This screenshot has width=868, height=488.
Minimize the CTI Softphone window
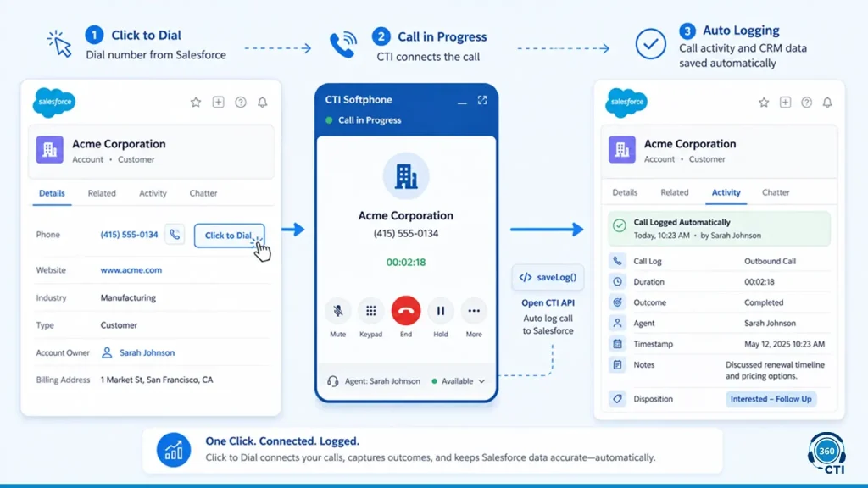[462, 102]
